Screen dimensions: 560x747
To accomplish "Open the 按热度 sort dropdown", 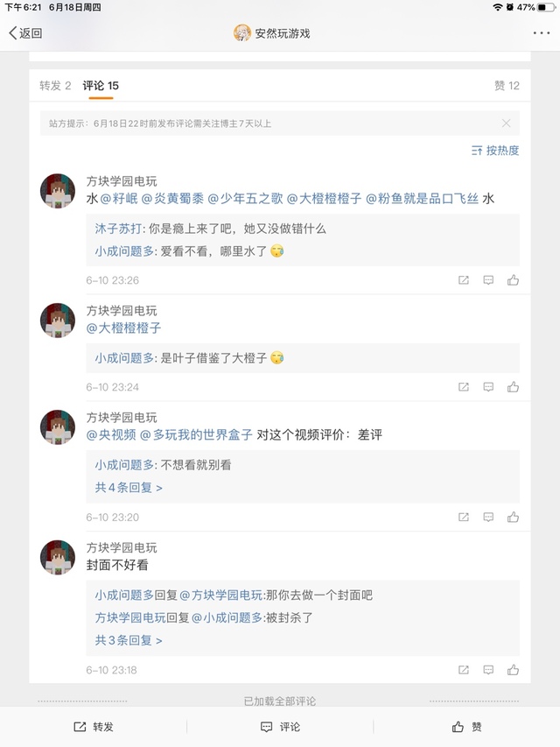I will (495, 151).
